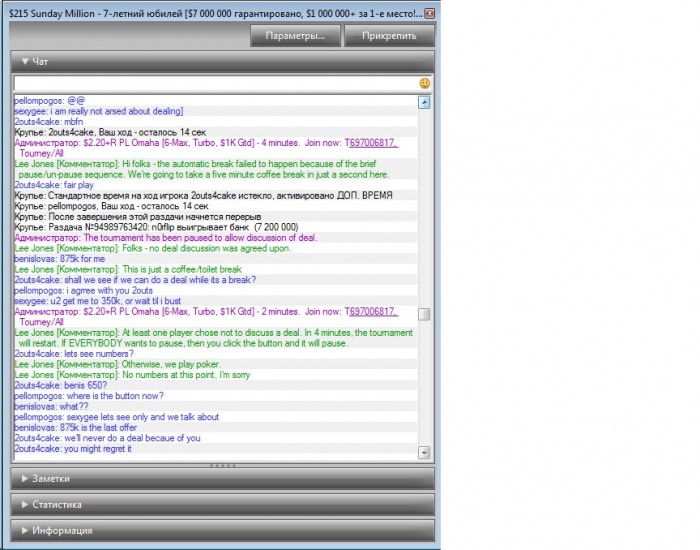This screenshot has height=550, width=700.
Task: Select message '2outs4cake: fair play'
Action: [x=54, y=185]
